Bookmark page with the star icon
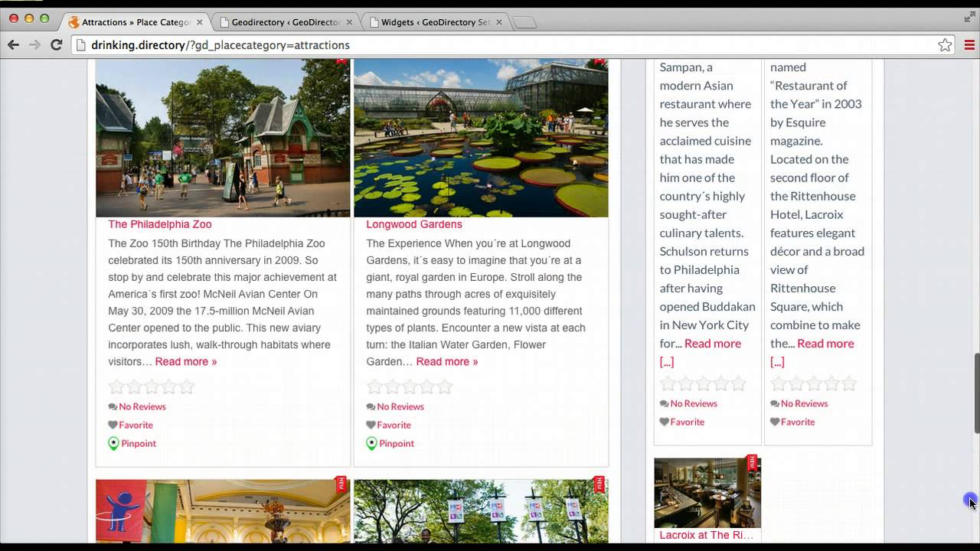The height and width of the screenshot is (551, 980). point(945,45)
